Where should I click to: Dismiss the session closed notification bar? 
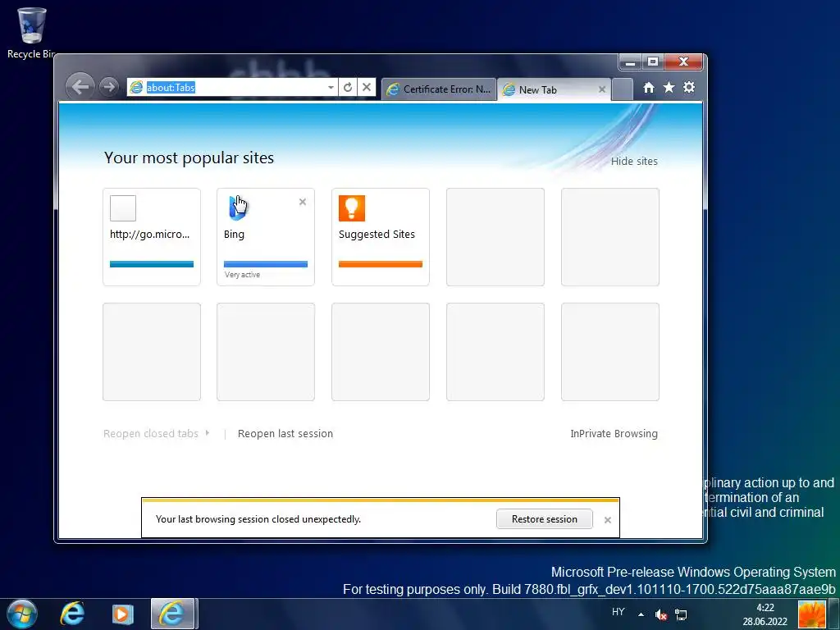tap(608, 519)
